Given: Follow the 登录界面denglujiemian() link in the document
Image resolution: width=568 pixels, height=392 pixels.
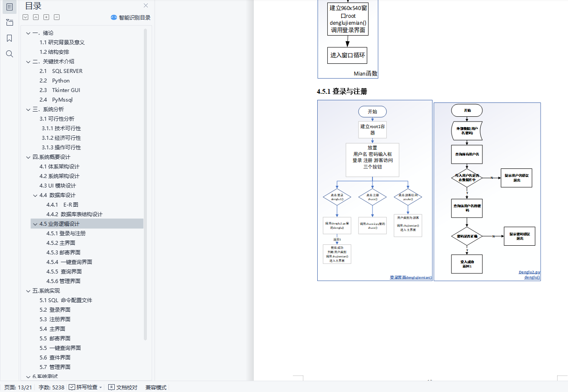Looking at the screenshot, I should click(x=411, y=277).
